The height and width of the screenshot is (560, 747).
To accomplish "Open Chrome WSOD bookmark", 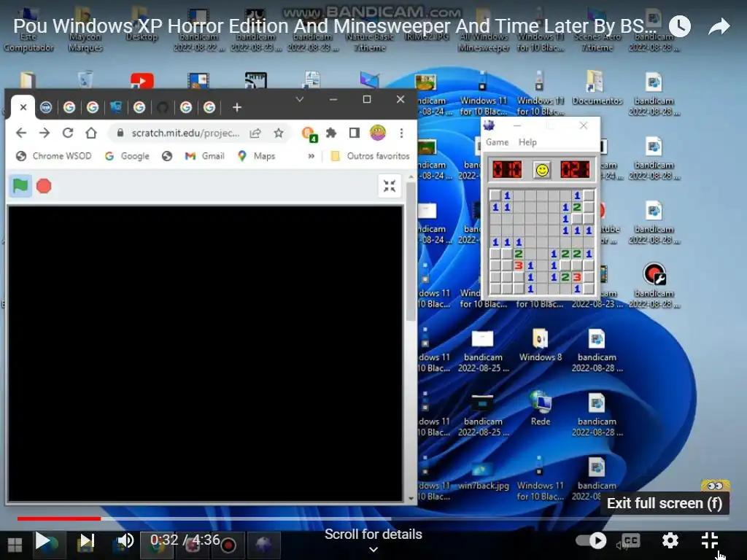I will pyautogui.click(x=53, y=156).
